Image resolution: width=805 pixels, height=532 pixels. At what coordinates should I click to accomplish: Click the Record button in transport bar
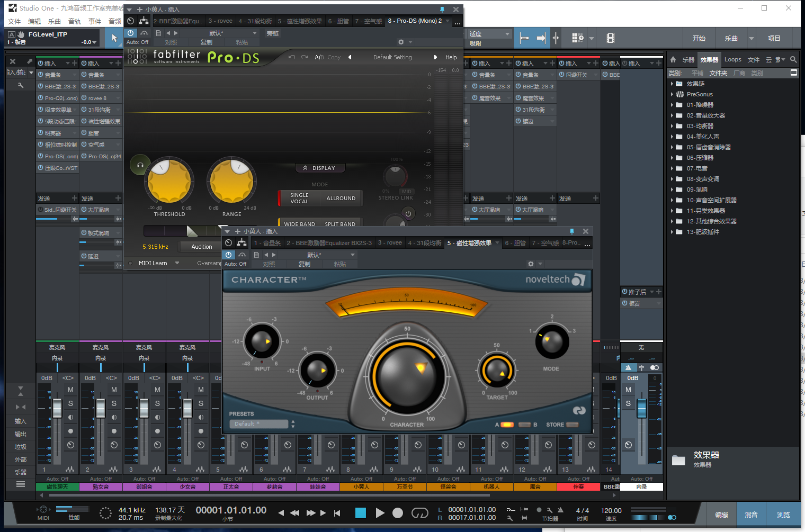(x=398, y=513)
